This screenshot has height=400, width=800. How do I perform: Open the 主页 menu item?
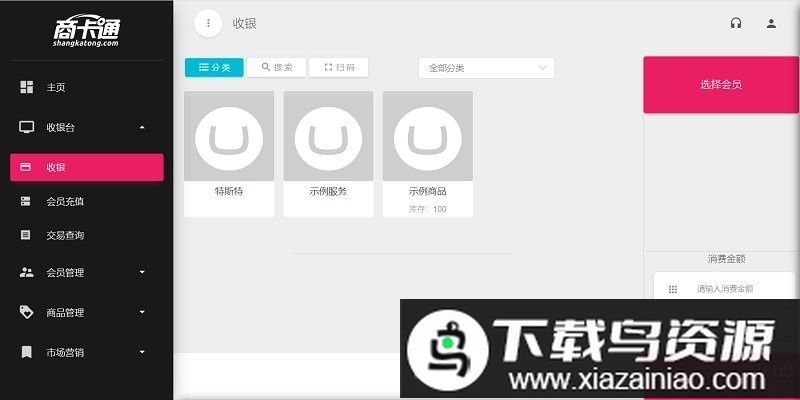(87, 87)
